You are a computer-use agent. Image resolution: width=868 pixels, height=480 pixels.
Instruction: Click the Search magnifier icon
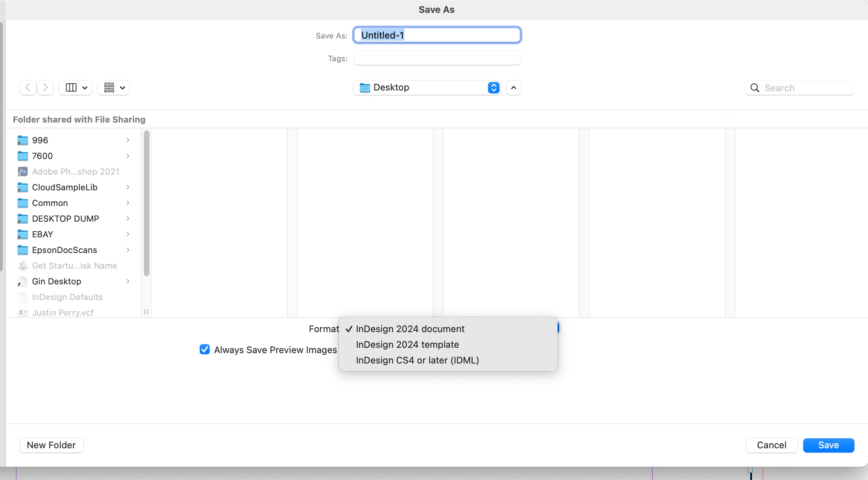coord(754,88)
